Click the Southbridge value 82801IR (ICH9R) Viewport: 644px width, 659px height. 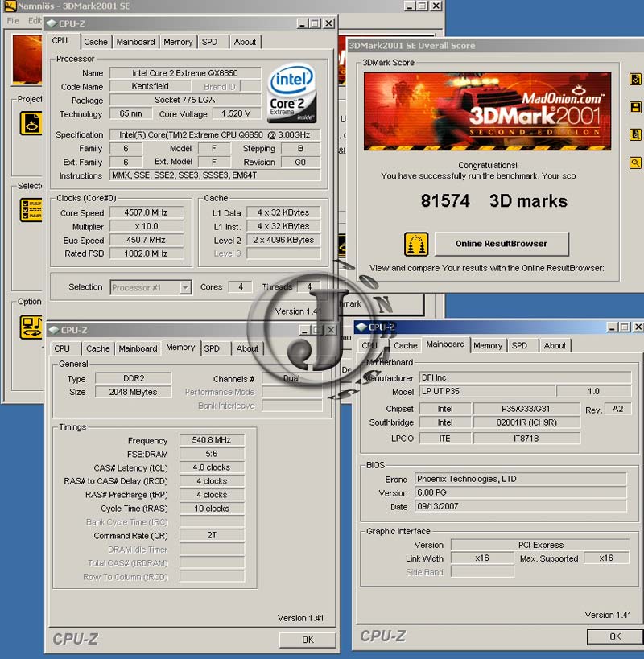pos(526,422)
